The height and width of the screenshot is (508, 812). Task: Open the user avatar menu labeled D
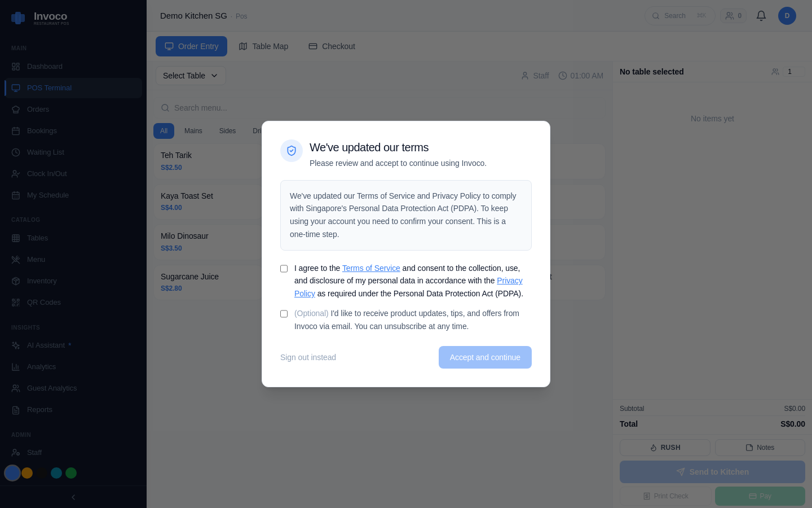tap(787, 15)
